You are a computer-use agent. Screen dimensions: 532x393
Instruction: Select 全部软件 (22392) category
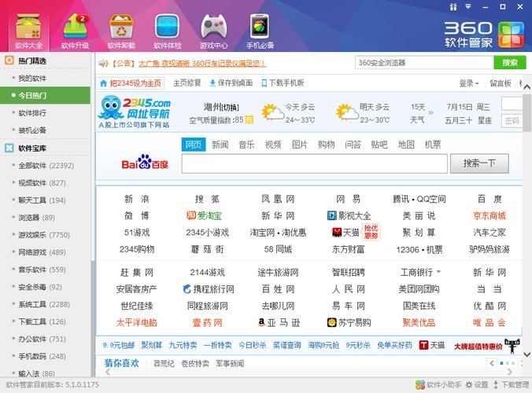[45, 166]
